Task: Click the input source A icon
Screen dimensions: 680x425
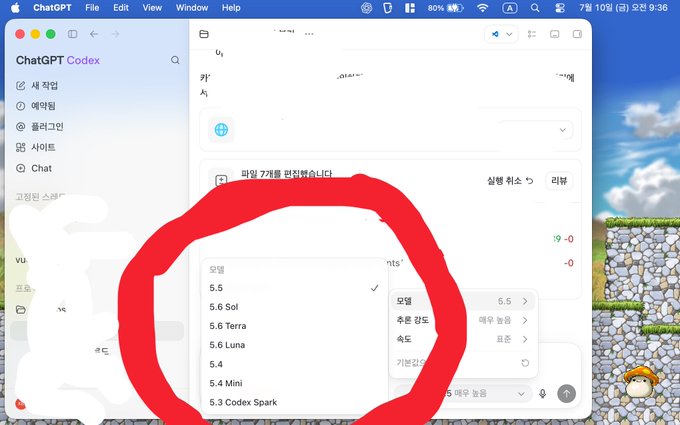Action: (x=510, y=8)
